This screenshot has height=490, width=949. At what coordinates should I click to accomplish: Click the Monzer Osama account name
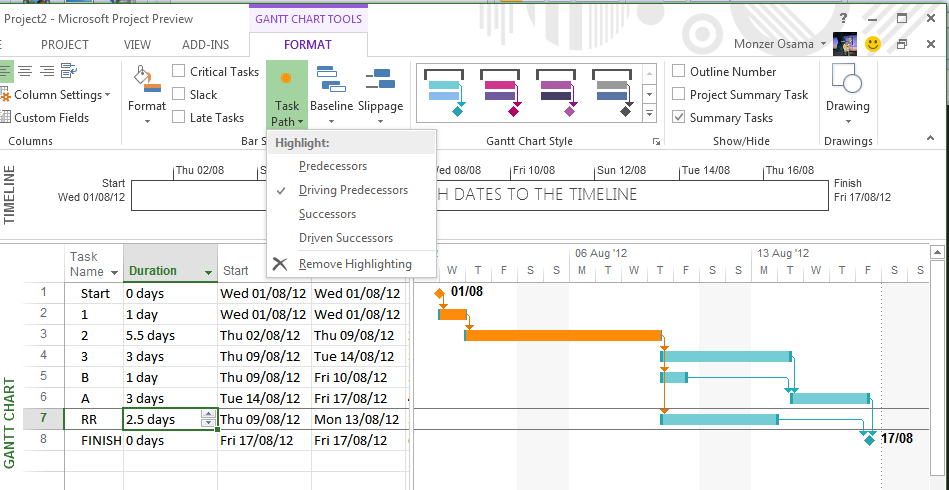coord(776,44)
